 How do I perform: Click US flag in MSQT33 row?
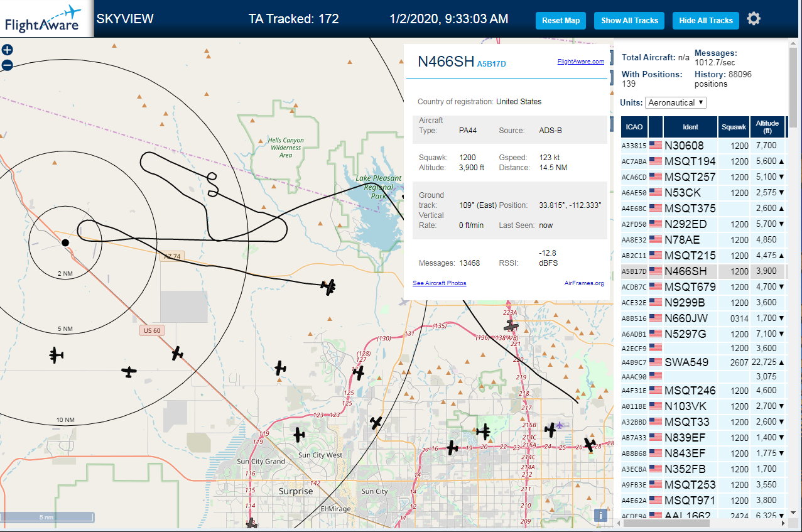[656, 421]
